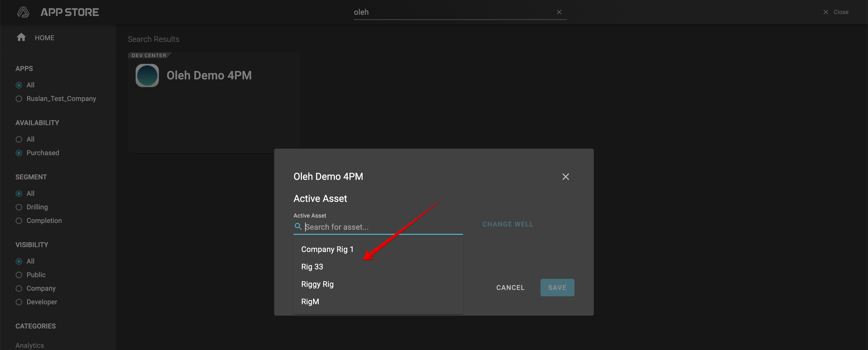Select the Completion segment option
The width and height of the screenshot is (868, 350).
click(19, 221)
